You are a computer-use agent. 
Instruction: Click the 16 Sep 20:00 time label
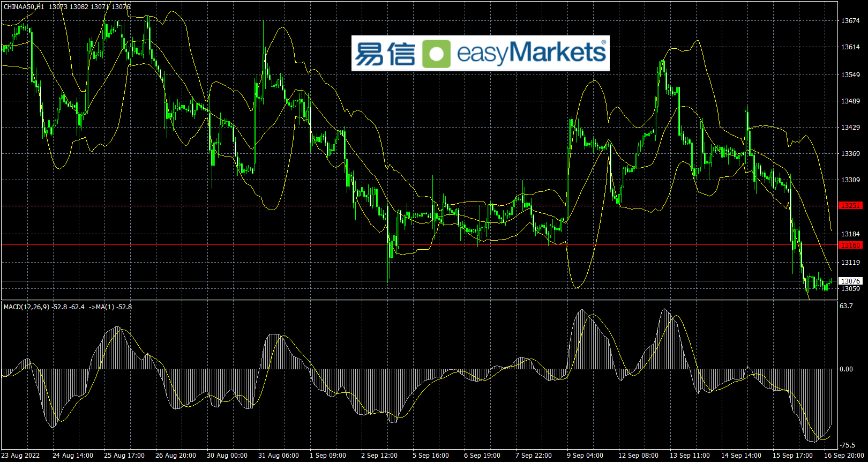(844, 456)
